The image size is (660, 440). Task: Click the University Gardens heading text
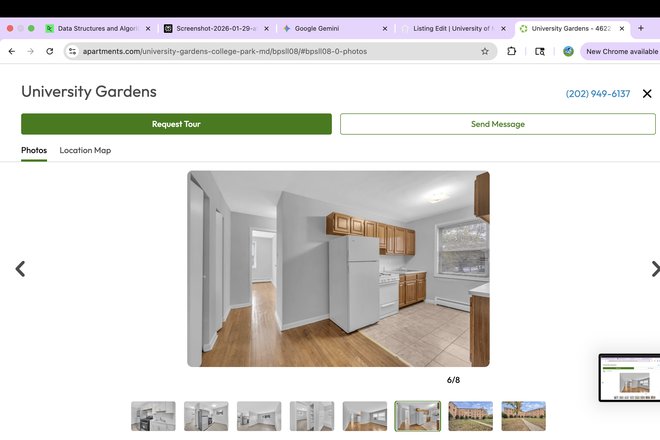89,91
